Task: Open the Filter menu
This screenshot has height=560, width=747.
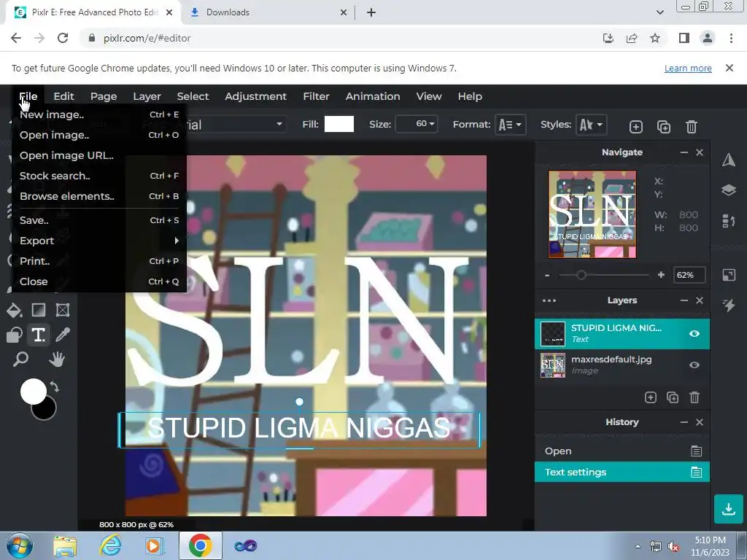Action: pyautogui.click(x=316, y=96)
